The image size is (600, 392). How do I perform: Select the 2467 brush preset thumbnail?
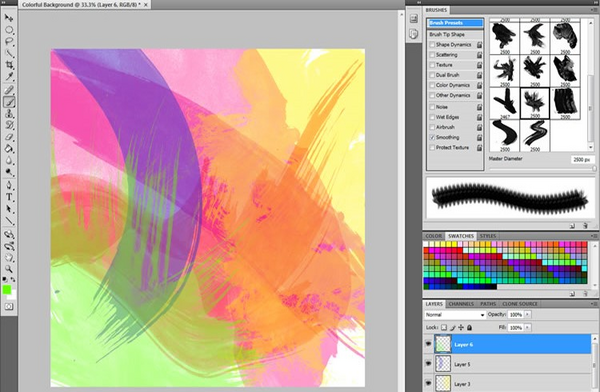pyautogui.click(x=505, y=103)
